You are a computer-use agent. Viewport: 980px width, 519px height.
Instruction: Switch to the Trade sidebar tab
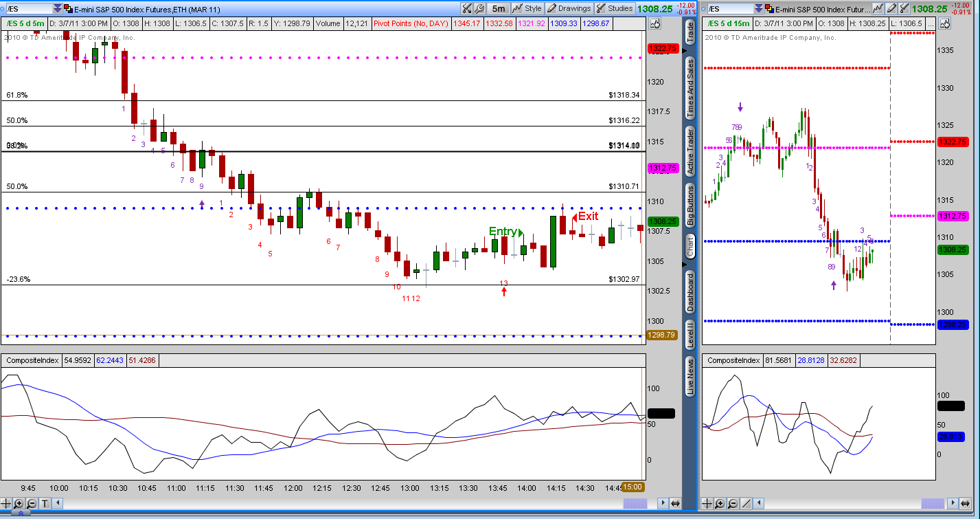click(x=690, y=32)
